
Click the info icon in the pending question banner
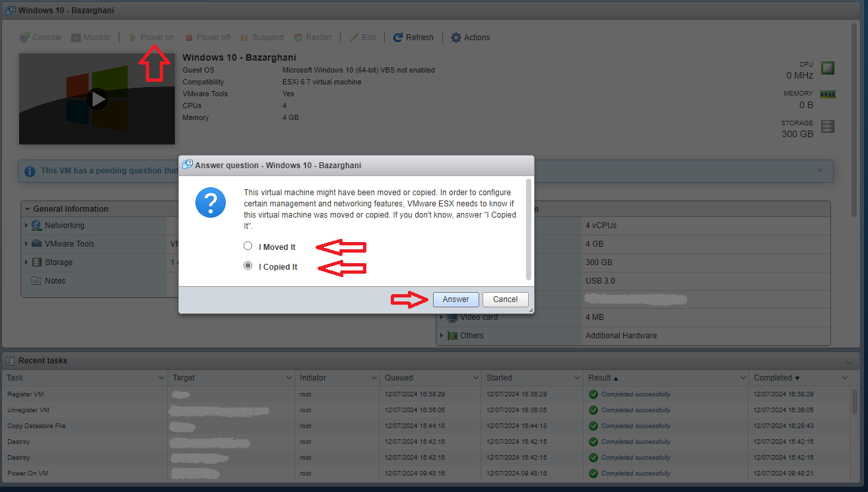[x=30, y=171]
